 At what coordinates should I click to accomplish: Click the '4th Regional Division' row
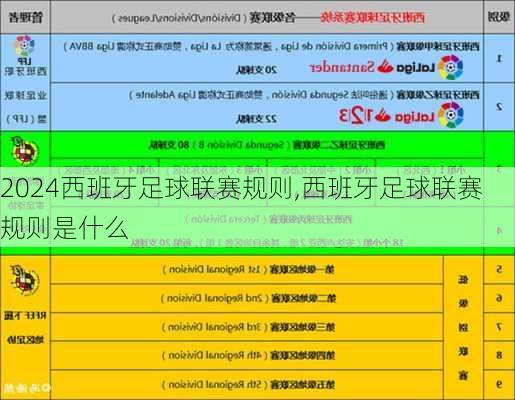point(247,355)
